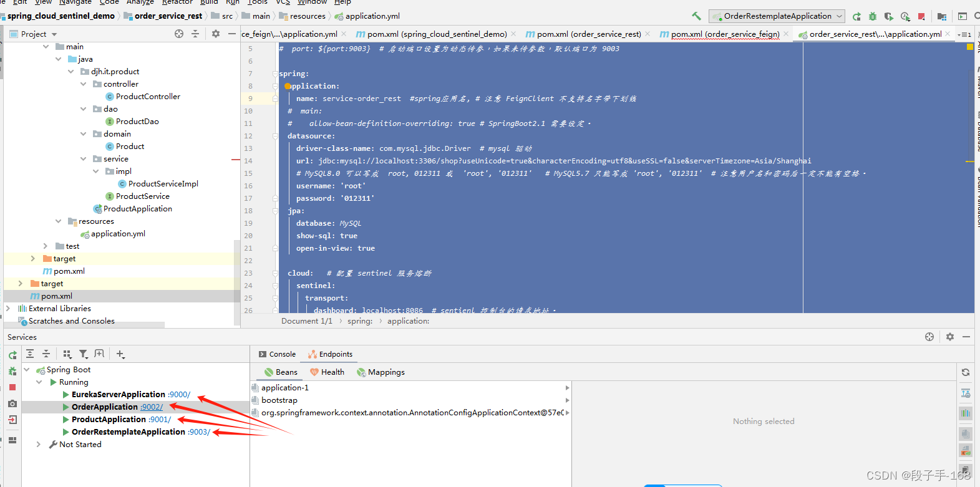Viewport: 980px width, 487px height.
Task: Open the :9003/ link of OrderRestemplateApplication
Action: (x=199, y=432)
